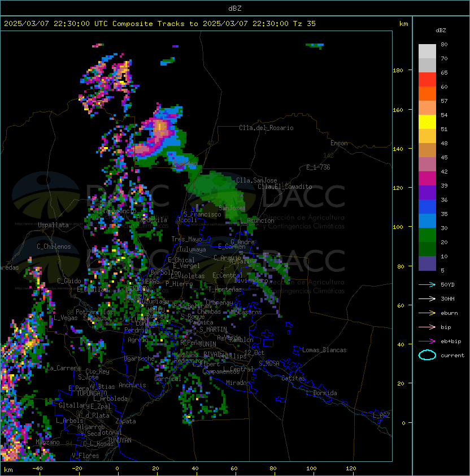
Task: Click the dBZ title at the top
Action: pos(235,8)
